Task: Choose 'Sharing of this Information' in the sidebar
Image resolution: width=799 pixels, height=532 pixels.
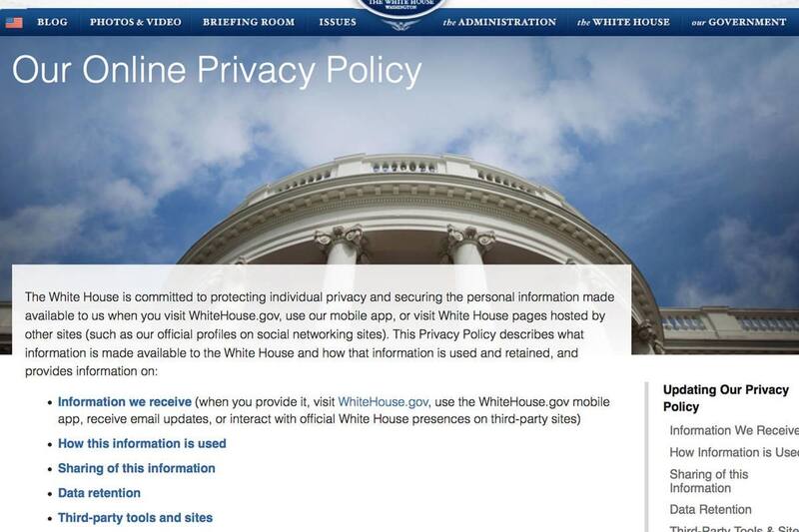Action: (709, 481)
